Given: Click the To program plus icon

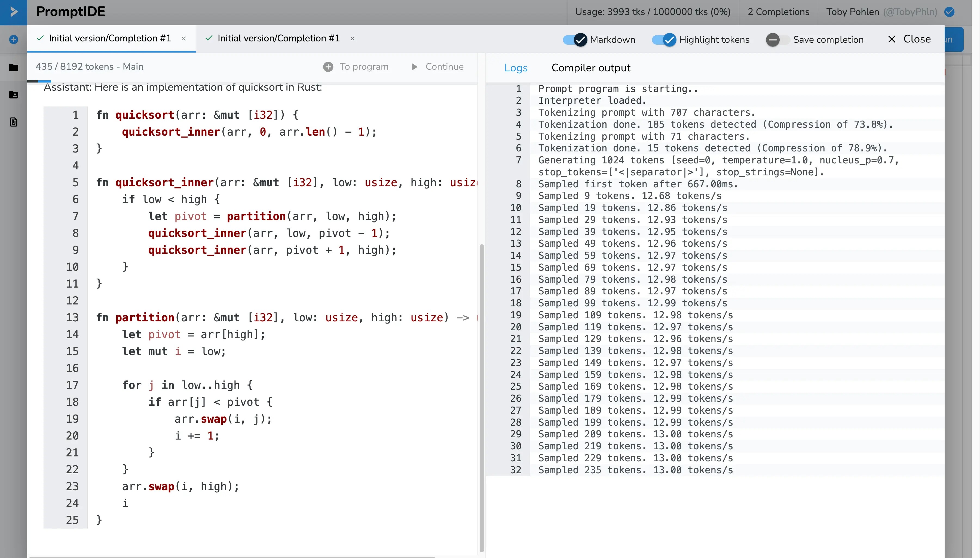Looking at the screenshot, I should tap(328, 67).
